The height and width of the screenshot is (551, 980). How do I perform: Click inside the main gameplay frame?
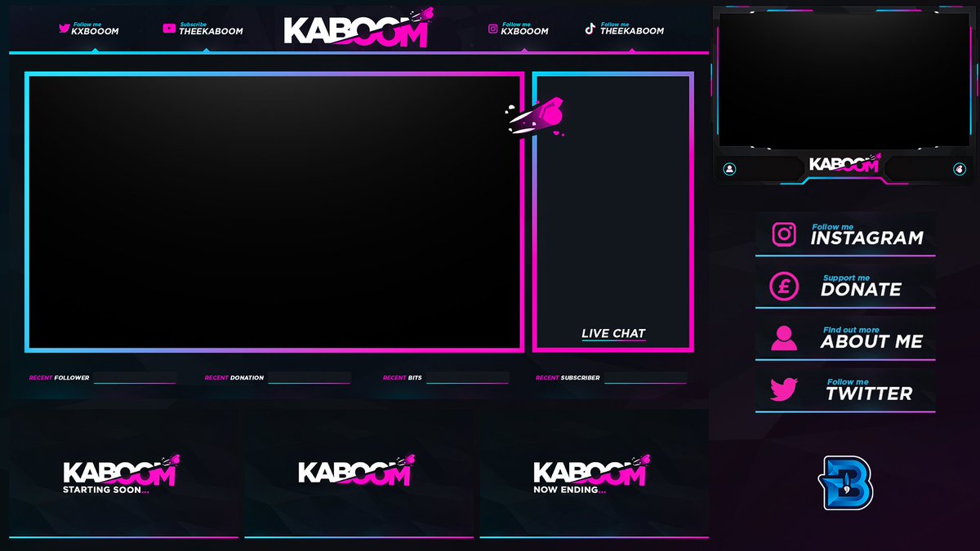tap(274, 212)
